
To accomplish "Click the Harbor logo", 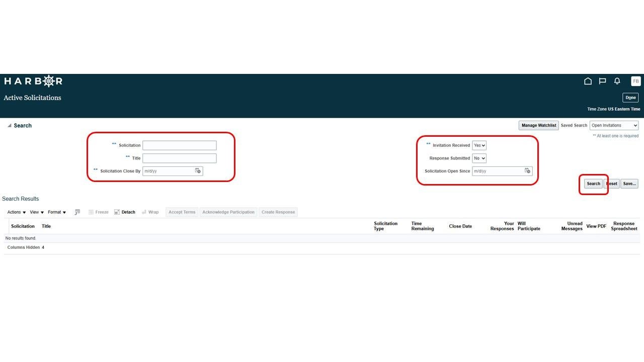I will [33, 81].
